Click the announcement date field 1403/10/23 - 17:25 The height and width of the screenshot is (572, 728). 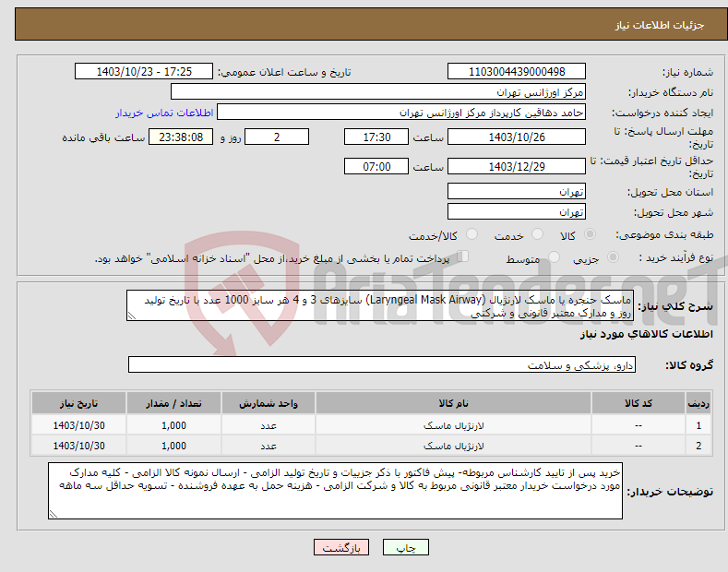(x=144, y=72)
